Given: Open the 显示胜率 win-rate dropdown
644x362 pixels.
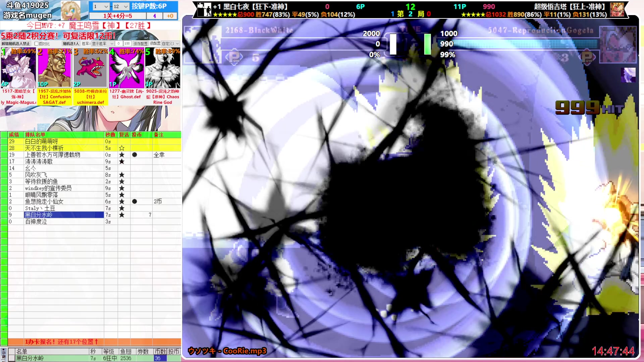Looking at the screenshot, I should coord(103,44).
